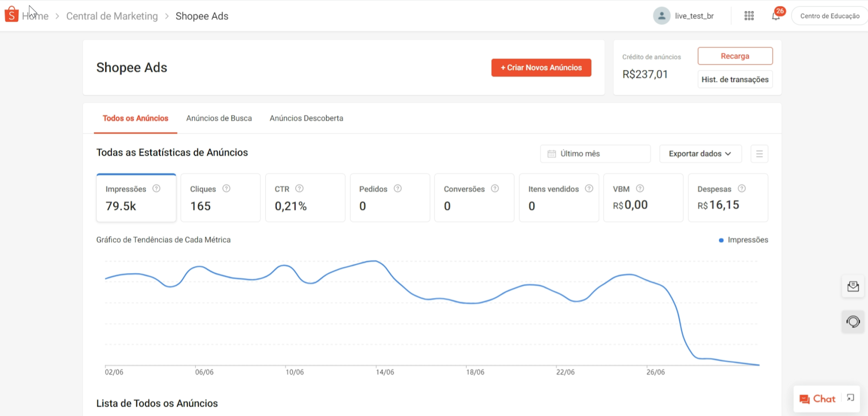868x416 pixels.
Task: Open Hist. de transações
Action: point(735,79)
